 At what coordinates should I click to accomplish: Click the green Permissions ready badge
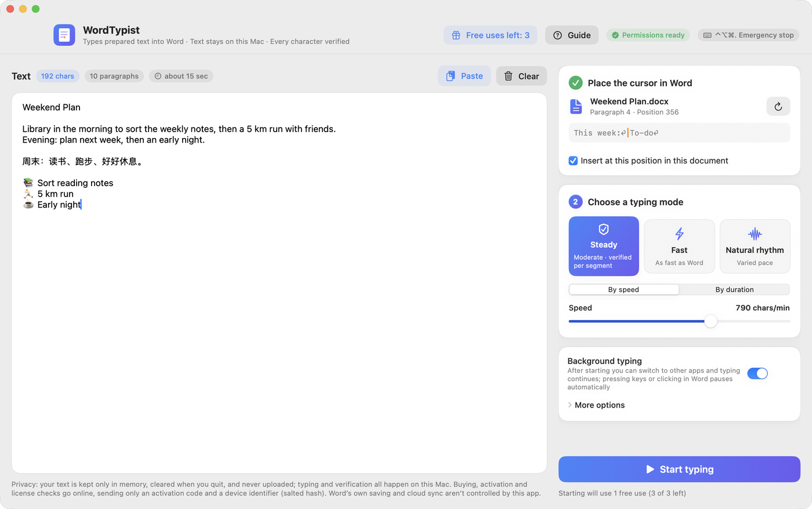coord(648,35)
